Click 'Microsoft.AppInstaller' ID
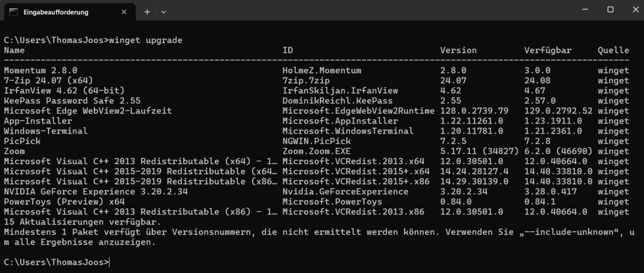The image size is (644, 273). (340, 121)
